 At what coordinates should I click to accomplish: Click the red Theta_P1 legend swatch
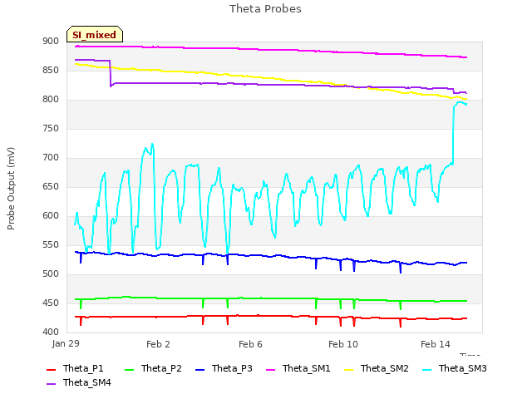51,369
